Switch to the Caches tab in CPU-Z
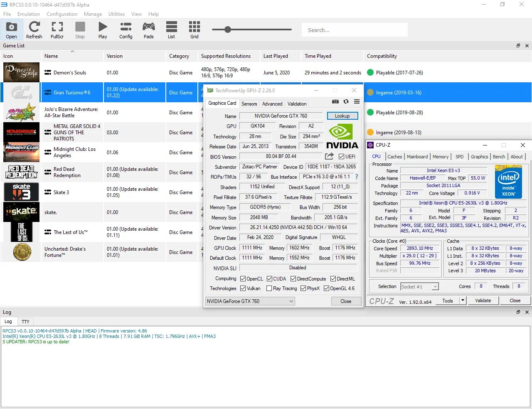The image size is (532, 409). [394, 157]
